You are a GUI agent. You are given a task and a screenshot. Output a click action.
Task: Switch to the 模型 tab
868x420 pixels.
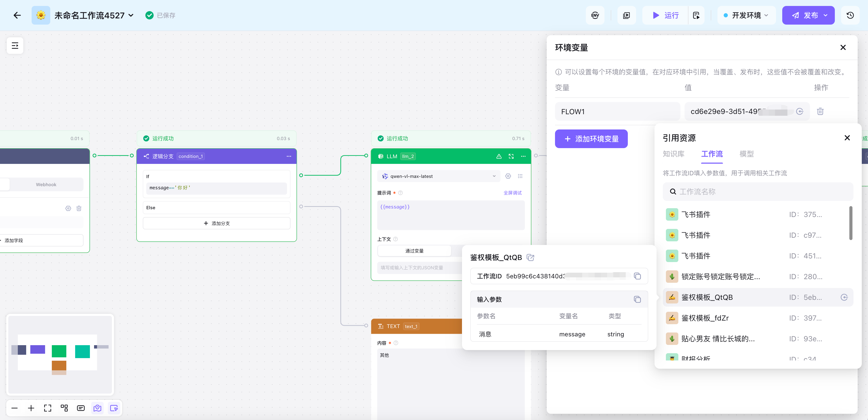point(746,154)
